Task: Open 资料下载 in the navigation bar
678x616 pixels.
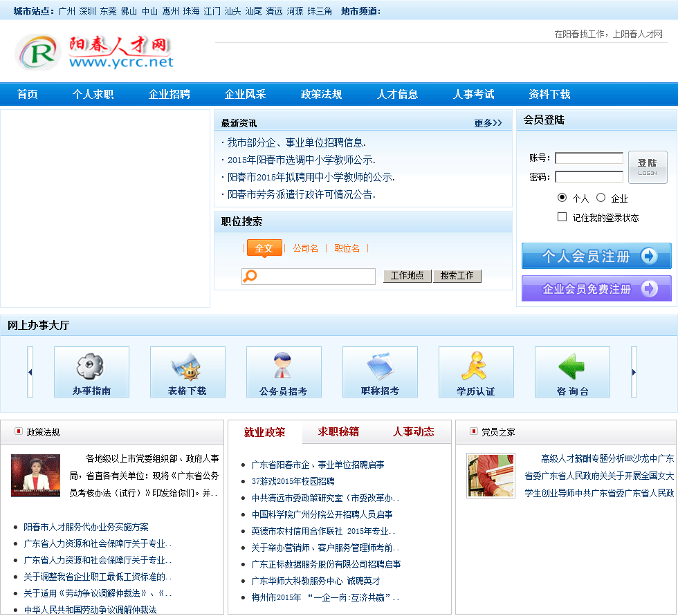Action: point(549,94)
